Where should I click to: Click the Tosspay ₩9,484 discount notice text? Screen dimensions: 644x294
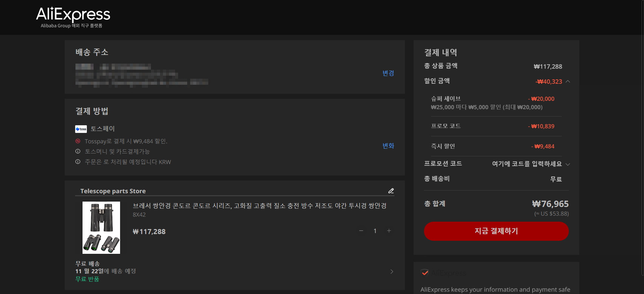(x=126, y=141)
